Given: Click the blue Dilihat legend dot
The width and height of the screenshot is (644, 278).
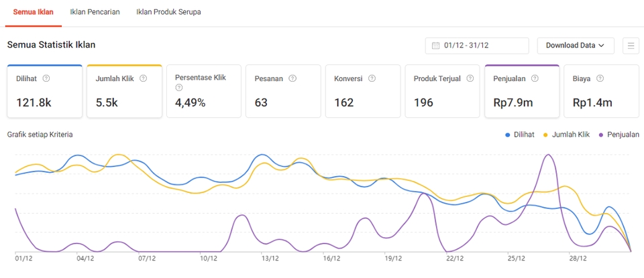Looking at the screenshot, I should (x=508, y=135).
